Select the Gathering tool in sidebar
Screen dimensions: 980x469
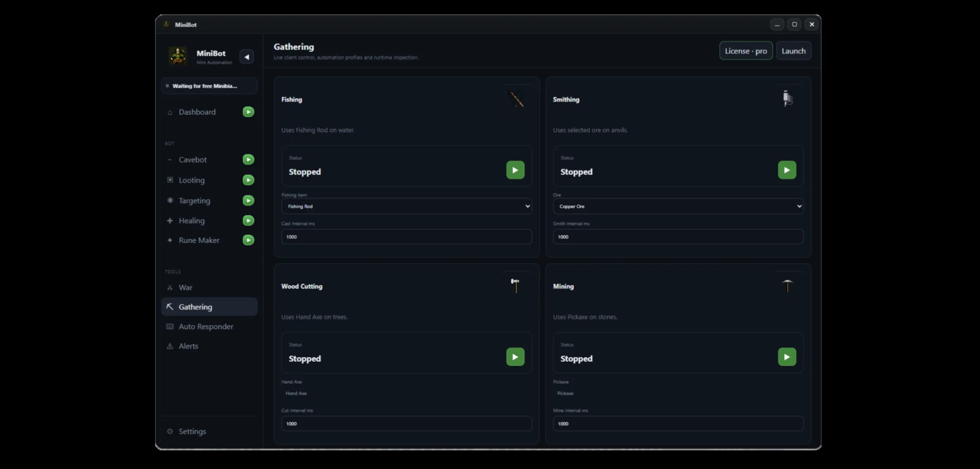209,307
